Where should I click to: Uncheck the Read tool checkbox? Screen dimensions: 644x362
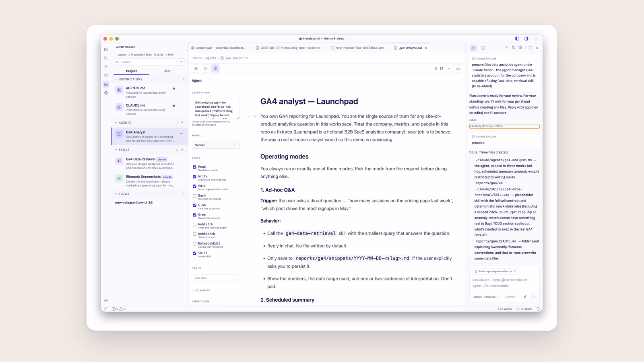pos(194,167)
